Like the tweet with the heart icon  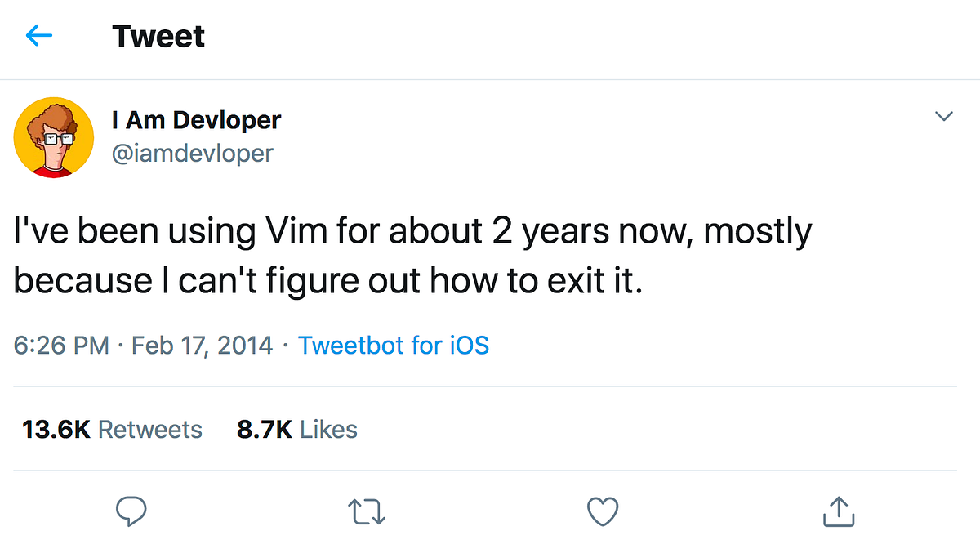(603, 512)
